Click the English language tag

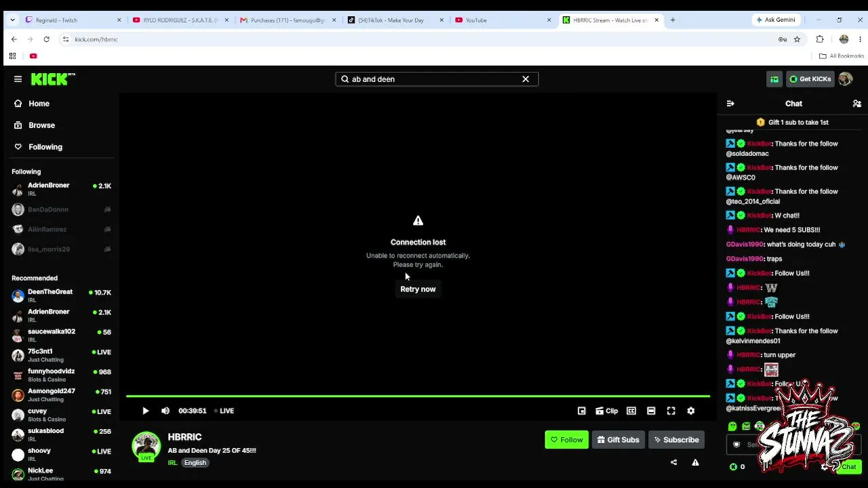(x=195, y=463)
